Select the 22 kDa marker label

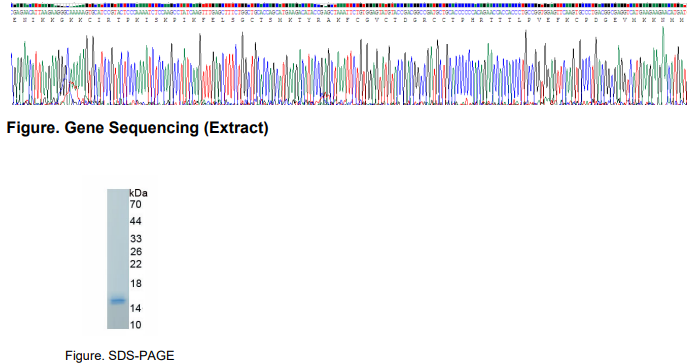136,264
